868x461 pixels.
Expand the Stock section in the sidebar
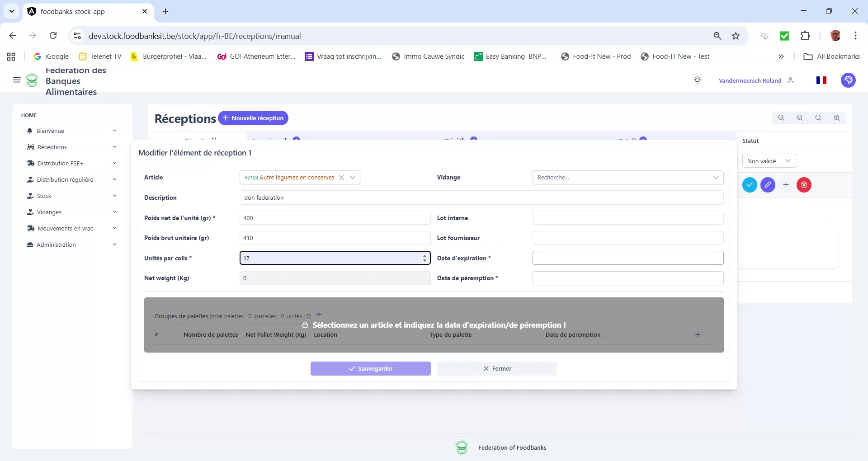pos(44,196)
